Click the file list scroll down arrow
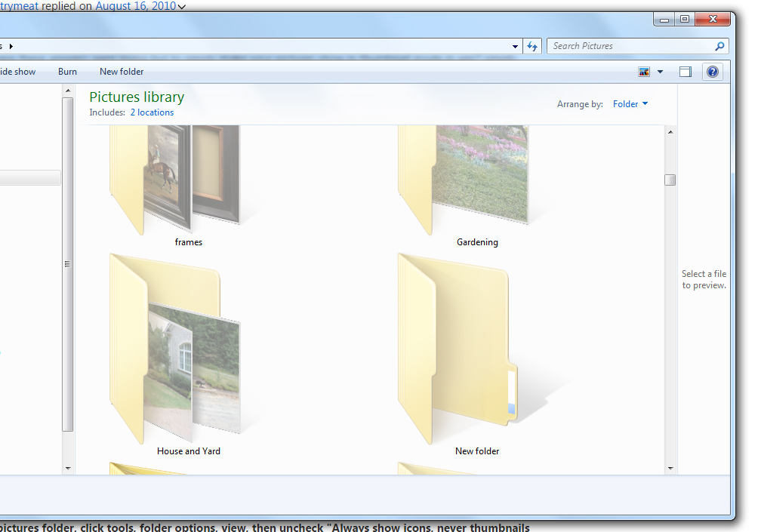 pos(670,469)
